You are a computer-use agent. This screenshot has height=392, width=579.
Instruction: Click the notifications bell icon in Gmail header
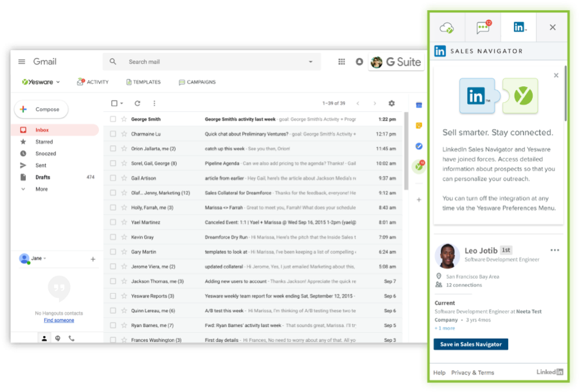(359, 62)
